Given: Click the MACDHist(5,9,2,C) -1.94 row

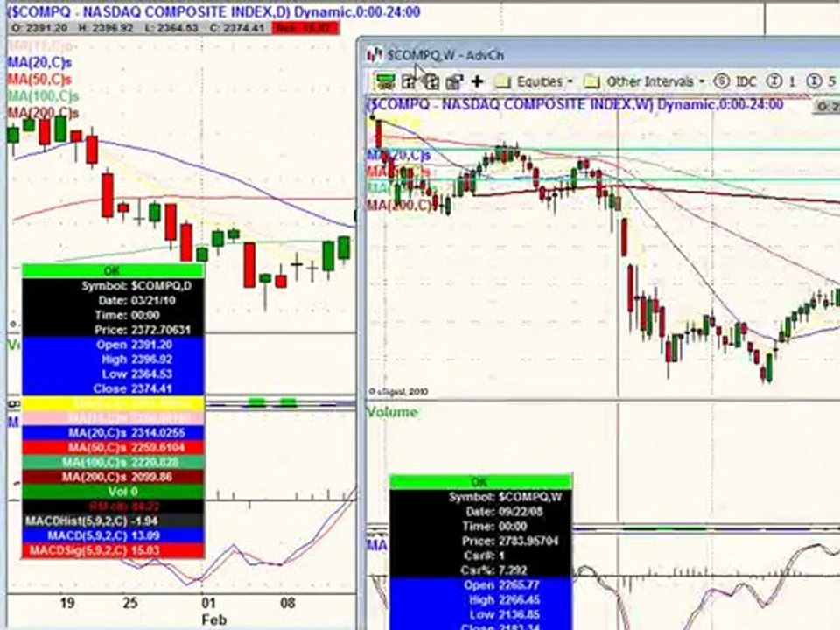Looking at the screenshot, I should pos(113,521).
